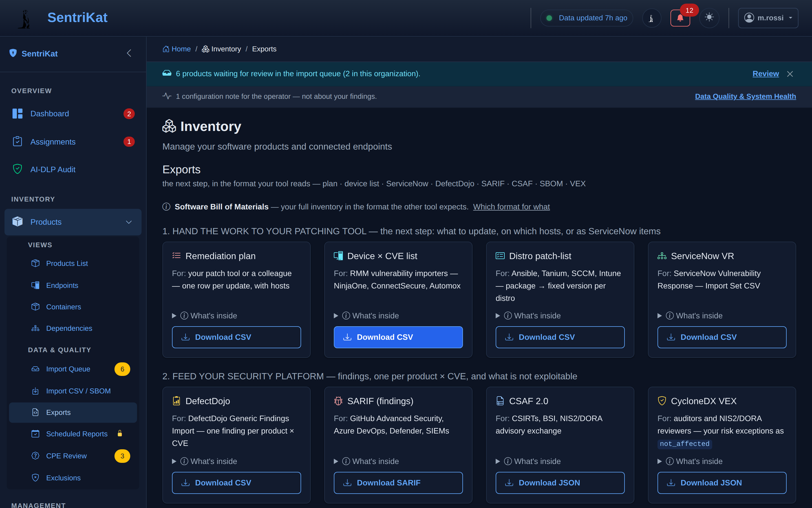This screenshot has width=812, height=508.
Task: Download CSAF 2.0 JSON
Action: [560, 483]
